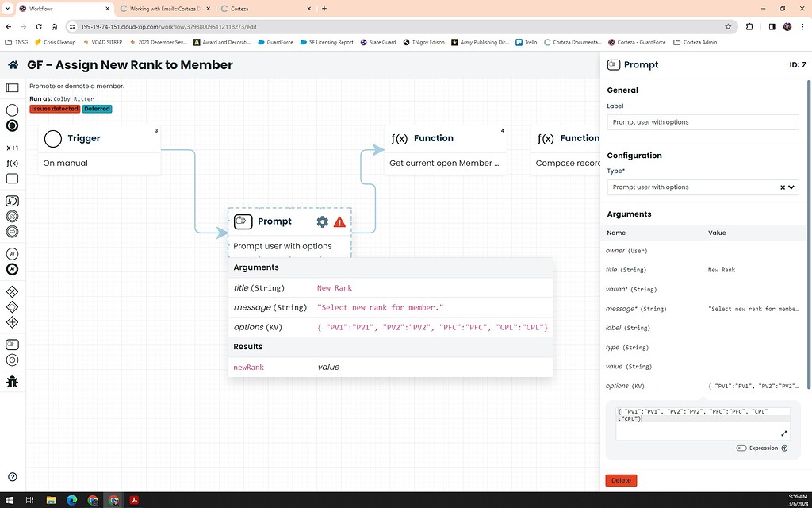Select the Compose record function node
This screenshot has height=508, width=812.
click(x=565, y=150)
